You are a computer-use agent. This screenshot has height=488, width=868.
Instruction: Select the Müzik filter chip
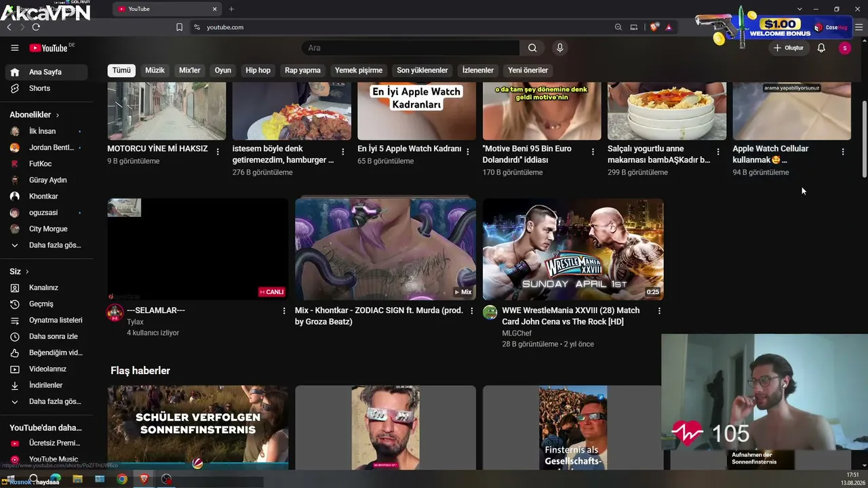click(x=155, y=70)
